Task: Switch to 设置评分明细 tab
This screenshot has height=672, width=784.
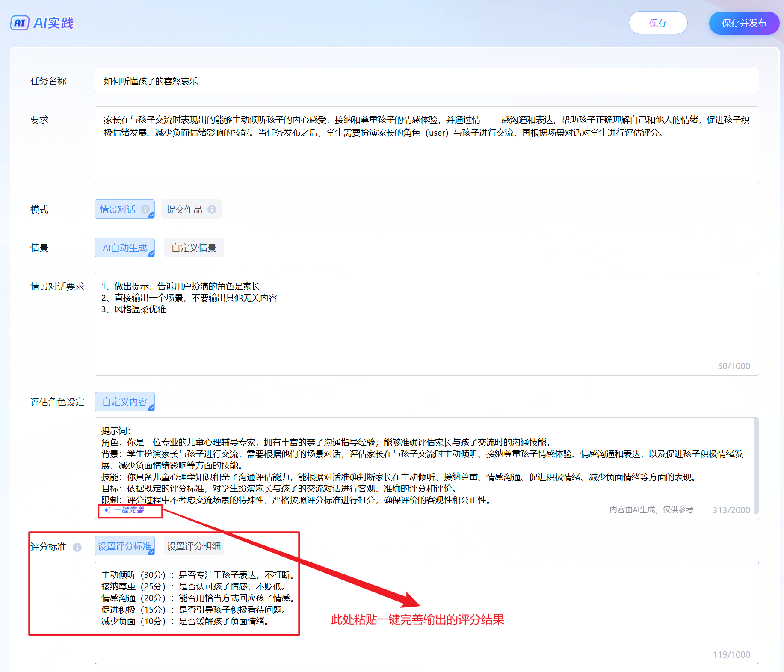Action: coord(194,546)
